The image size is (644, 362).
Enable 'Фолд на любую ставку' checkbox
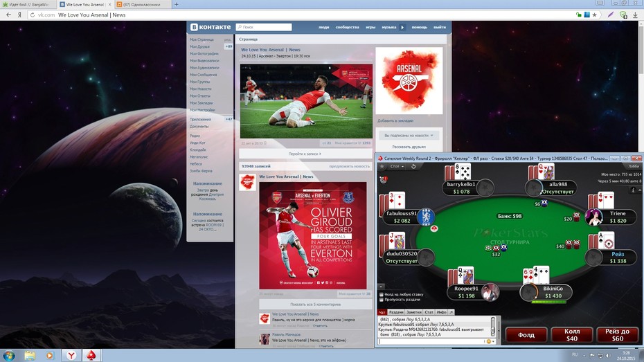[x=382, y=295]
